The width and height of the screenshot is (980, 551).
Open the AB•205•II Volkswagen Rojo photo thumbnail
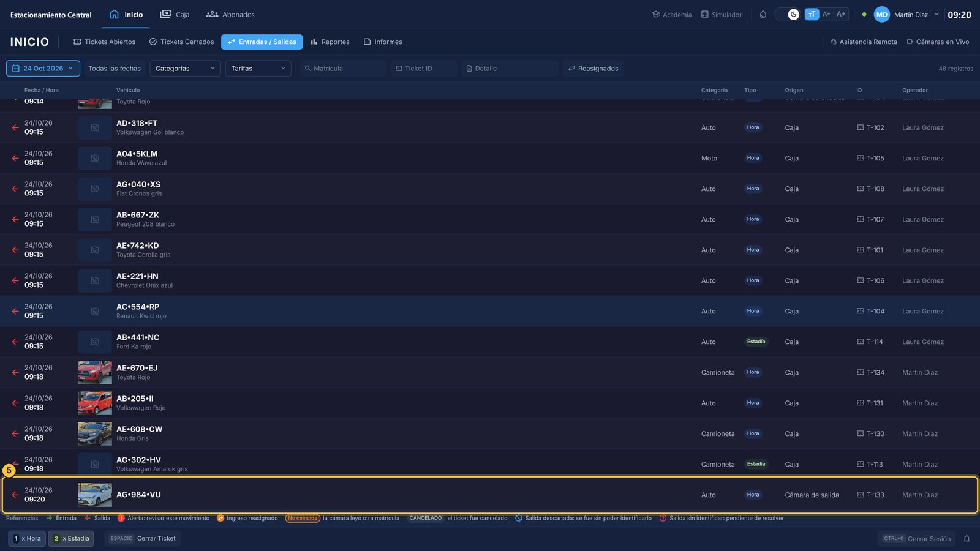pos(95,403)
